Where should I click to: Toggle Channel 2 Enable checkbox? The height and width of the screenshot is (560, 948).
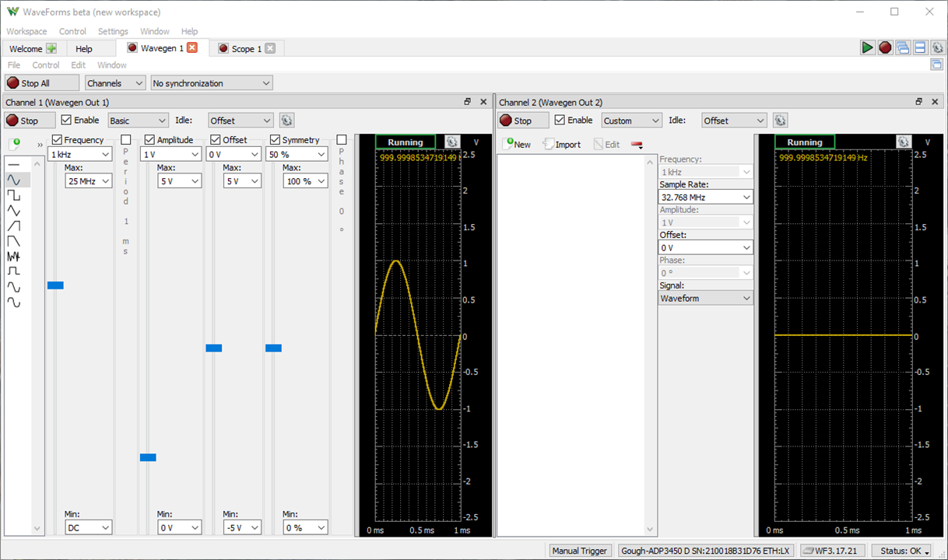[560, 121]
